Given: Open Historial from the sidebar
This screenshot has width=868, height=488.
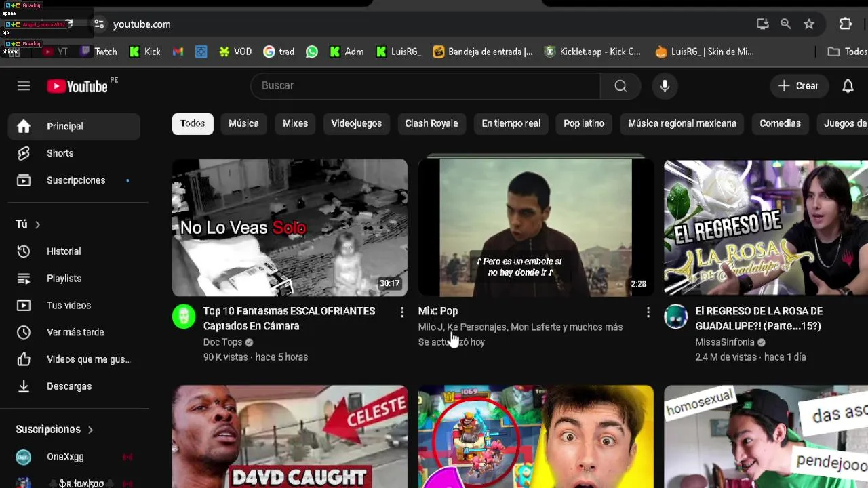Looking at the screenshot, I should click(74, 251).
